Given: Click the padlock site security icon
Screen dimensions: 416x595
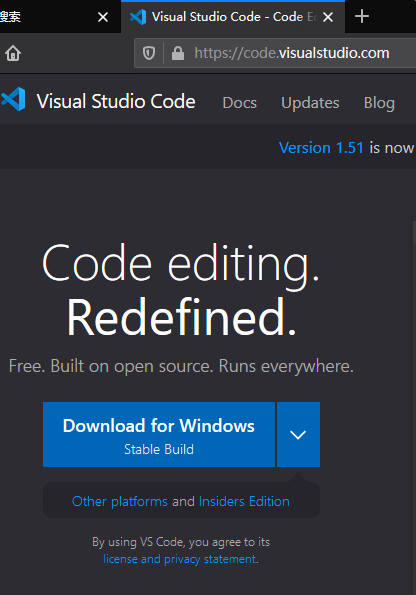Looking at the screenshot, I should [178, 53].
